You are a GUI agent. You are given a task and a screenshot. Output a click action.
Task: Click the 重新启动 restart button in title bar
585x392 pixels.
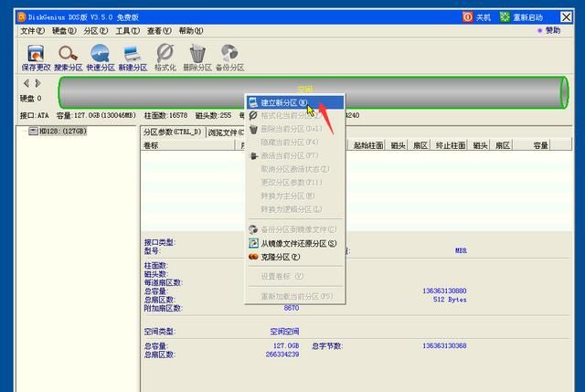521,17
